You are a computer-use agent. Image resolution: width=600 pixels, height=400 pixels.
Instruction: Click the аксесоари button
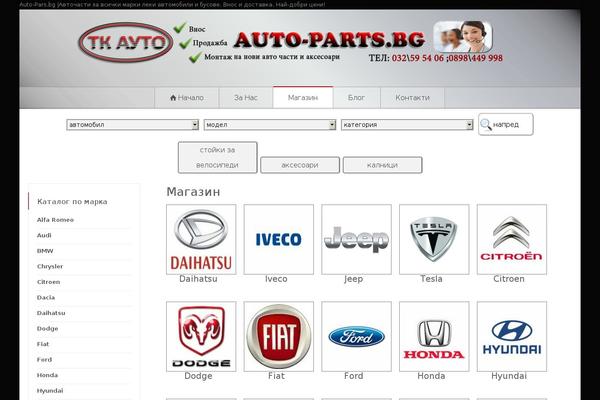(x=300, y=165)
